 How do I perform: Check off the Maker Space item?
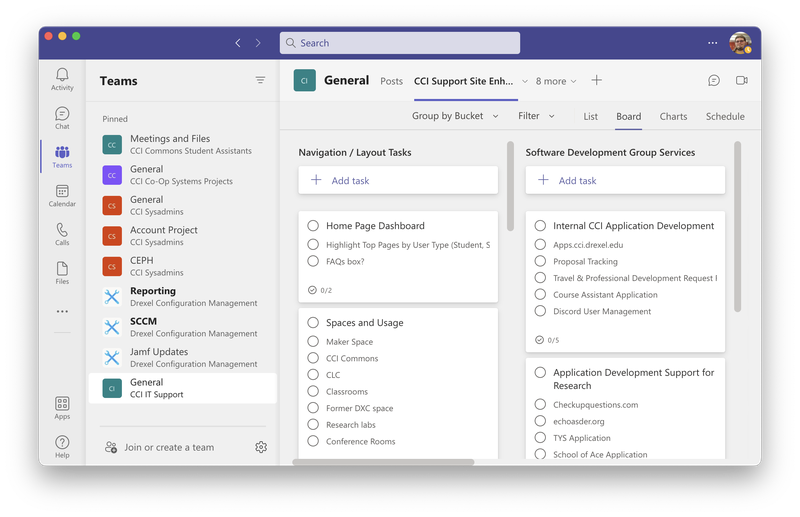(313, 341)
